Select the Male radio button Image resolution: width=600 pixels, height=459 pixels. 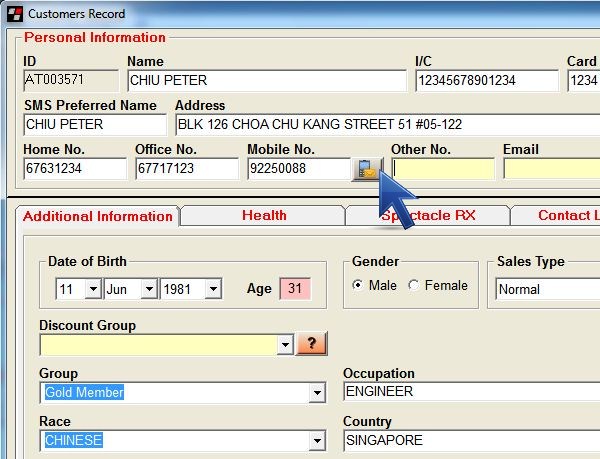[x=358, y=286]
